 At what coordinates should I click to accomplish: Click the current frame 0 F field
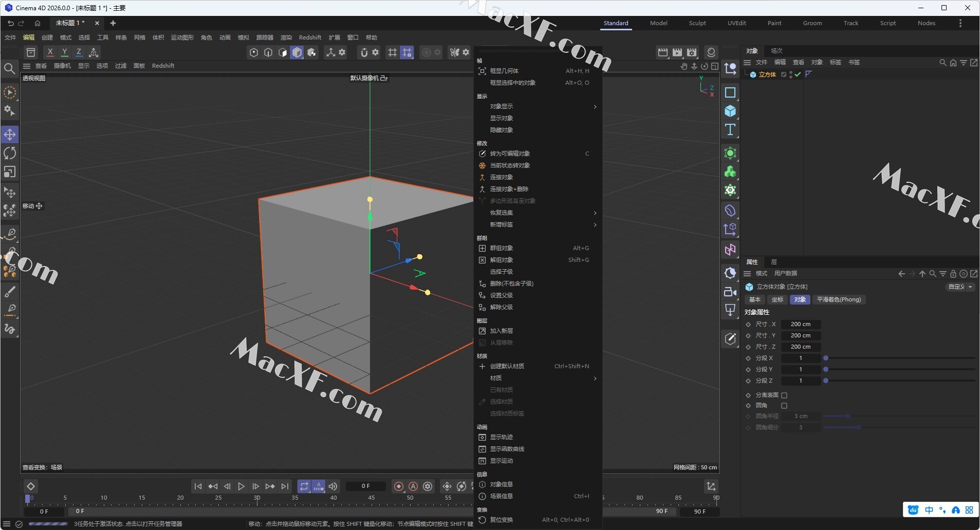click(x=365, y=486)
